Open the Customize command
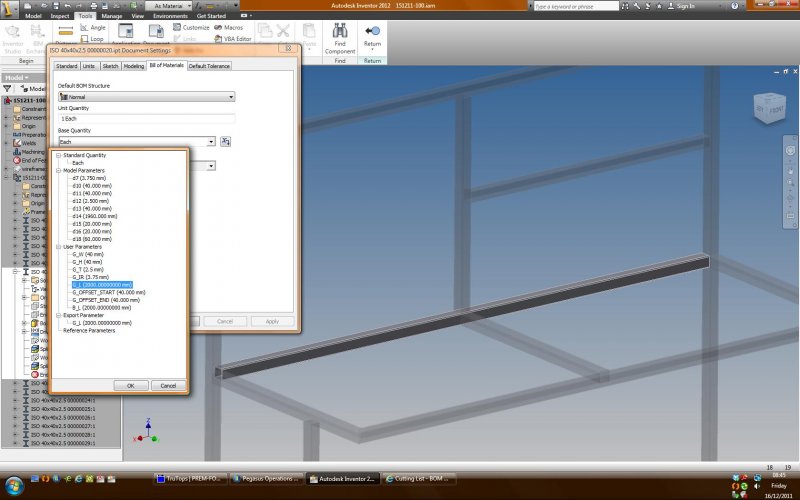This screenshot has width=800, height=500. [191, 28]
